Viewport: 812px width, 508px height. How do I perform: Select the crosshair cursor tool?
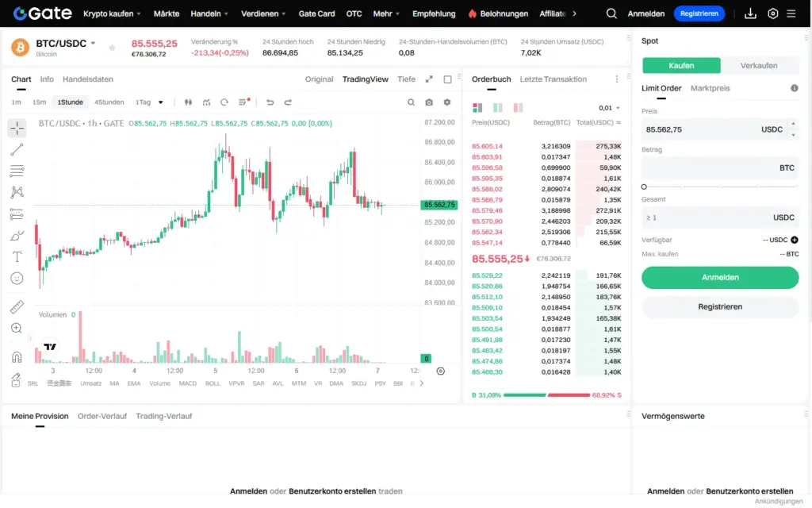(x=17, y=128)
